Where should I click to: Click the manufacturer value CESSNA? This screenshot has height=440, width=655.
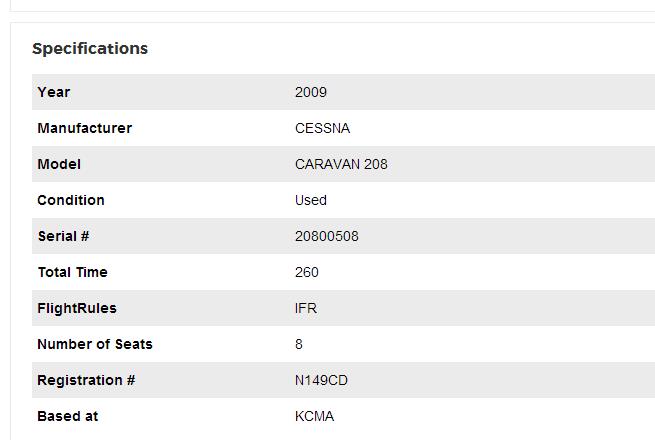pos(322,128)
